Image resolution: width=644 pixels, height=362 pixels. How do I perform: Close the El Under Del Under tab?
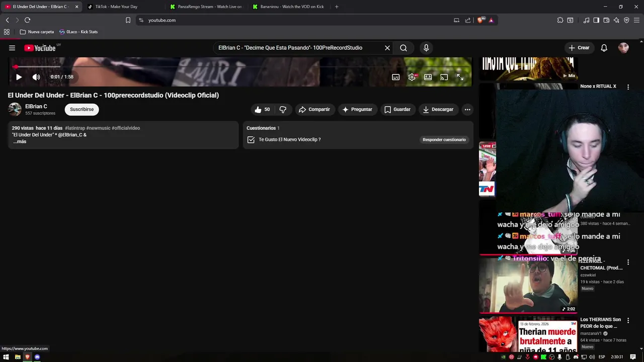pos(76,7)
